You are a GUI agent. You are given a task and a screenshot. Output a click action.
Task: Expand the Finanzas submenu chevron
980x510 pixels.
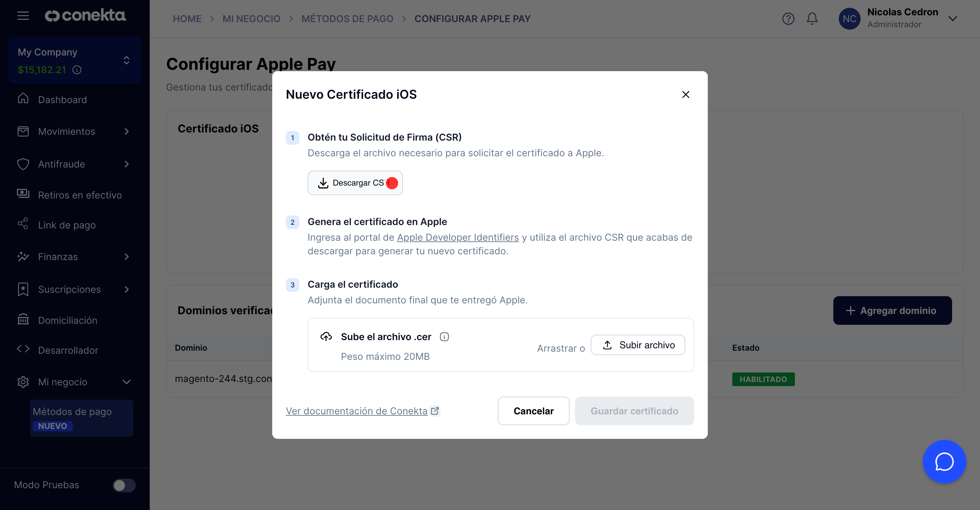click(x=127, y=257)
